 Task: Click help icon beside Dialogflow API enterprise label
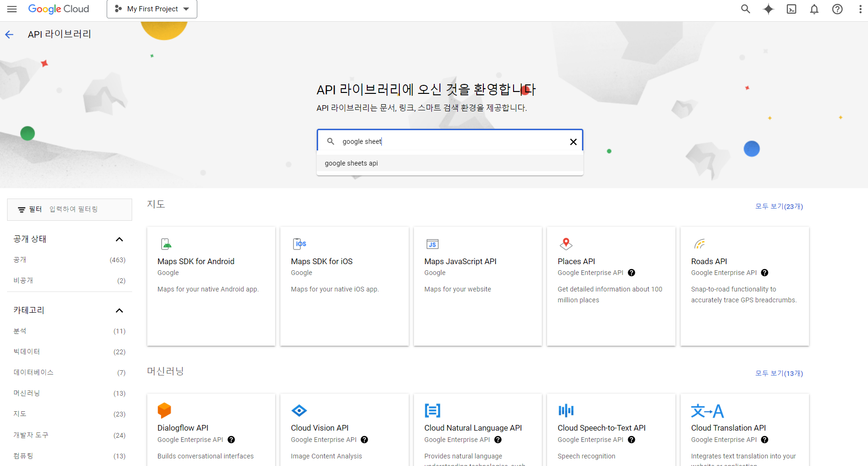point(231,440)
